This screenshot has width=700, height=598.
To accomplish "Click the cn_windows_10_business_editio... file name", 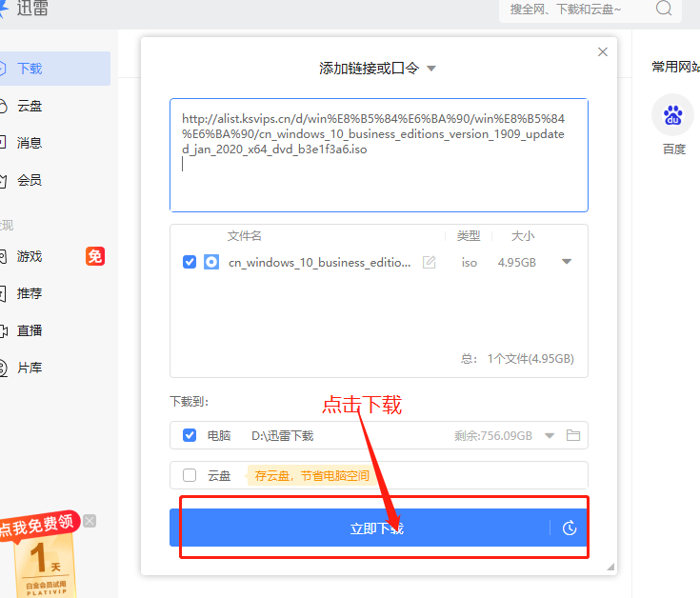I will 319,263.
